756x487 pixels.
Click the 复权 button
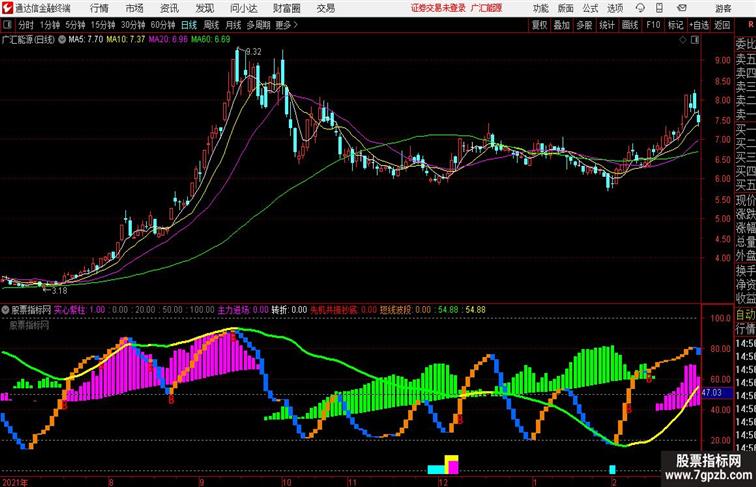pos(540,25)
